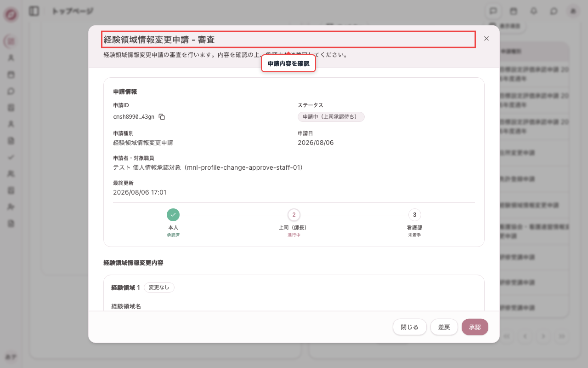This screenshot has width=588, height=368.
Task: Click the 未着手 status under 看護部
Action: [415, 235]
